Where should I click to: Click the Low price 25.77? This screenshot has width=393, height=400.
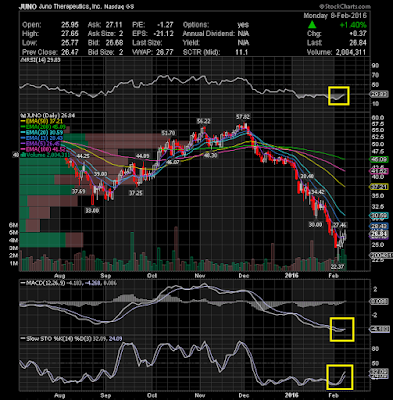70,43
